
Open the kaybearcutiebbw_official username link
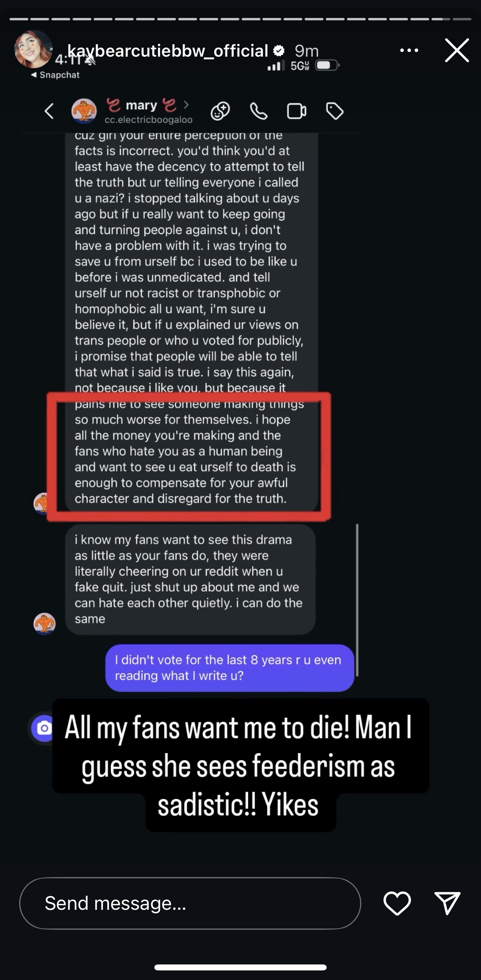tap(168, 51)
